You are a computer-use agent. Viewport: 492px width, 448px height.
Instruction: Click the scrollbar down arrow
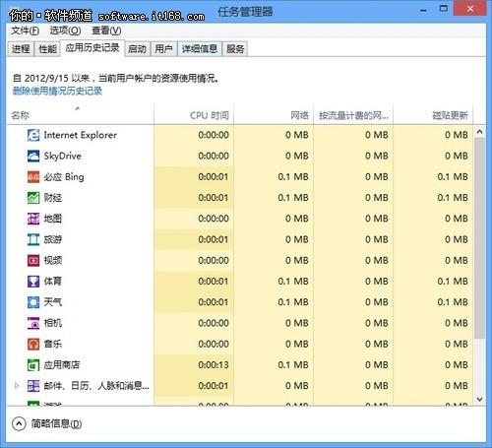[479, 399]
